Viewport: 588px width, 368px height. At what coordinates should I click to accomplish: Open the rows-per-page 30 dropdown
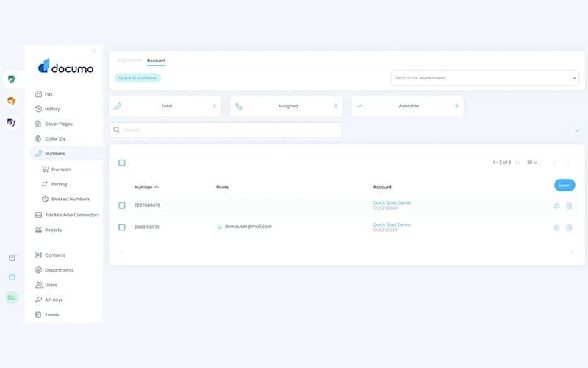coord(531,163)
